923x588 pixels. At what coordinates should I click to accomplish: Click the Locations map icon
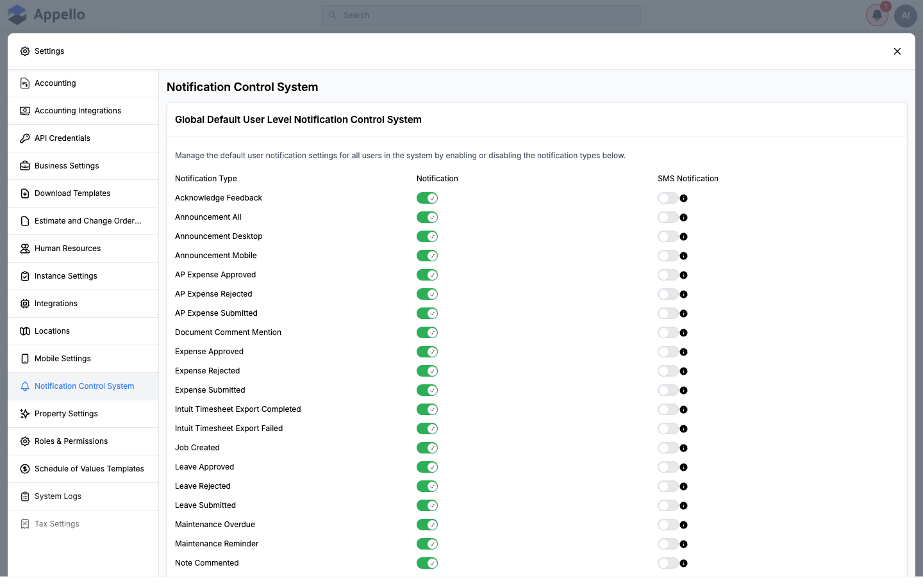[x=25, y=331]
